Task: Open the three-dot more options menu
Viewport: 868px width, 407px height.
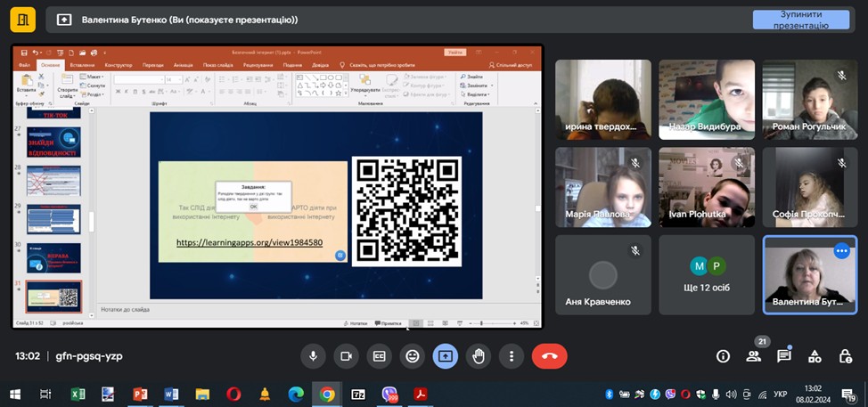Action: point(512,356)
